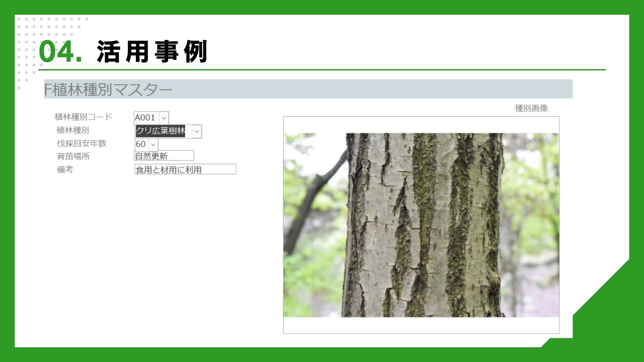The height and width of the screenshot is (362, 644).
Task: Click the 食用と材用に利用 remarks field
Action: coord(185,170)
